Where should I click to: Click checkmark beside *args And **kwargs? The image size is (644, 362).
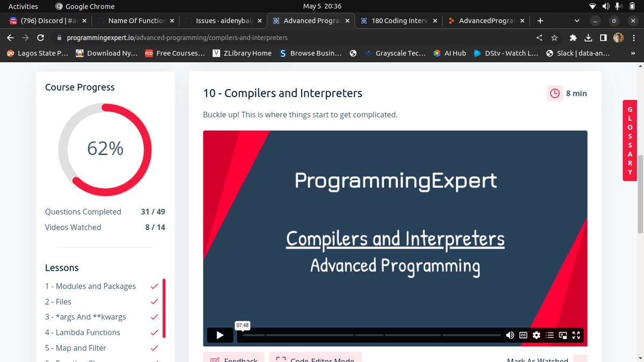coord(154,317)
